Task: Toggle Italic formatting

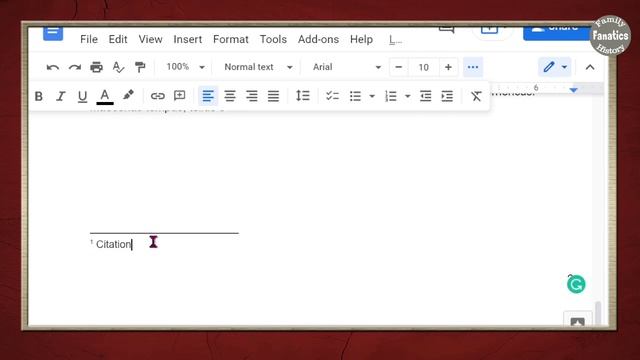Action: point(61,96)
